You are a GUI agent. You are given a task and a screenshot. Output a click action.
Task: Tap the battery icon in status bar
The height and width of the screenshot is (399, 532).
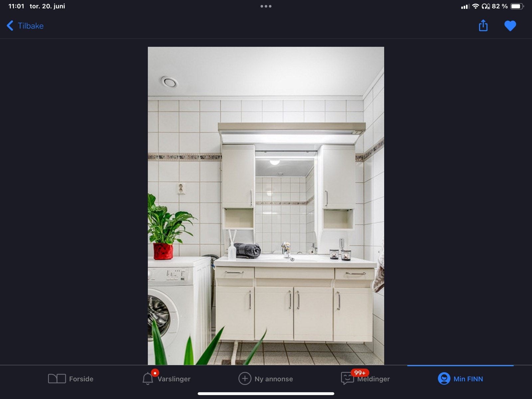[x=517, y=6]
